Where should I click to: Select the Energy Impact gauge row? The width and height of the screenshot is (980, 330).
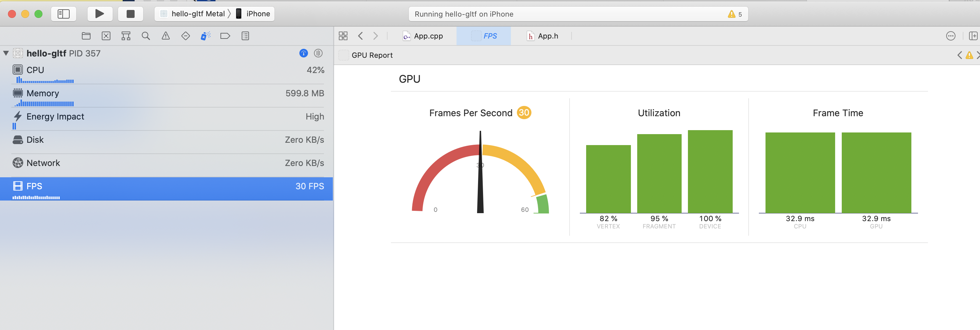point(167,120)
